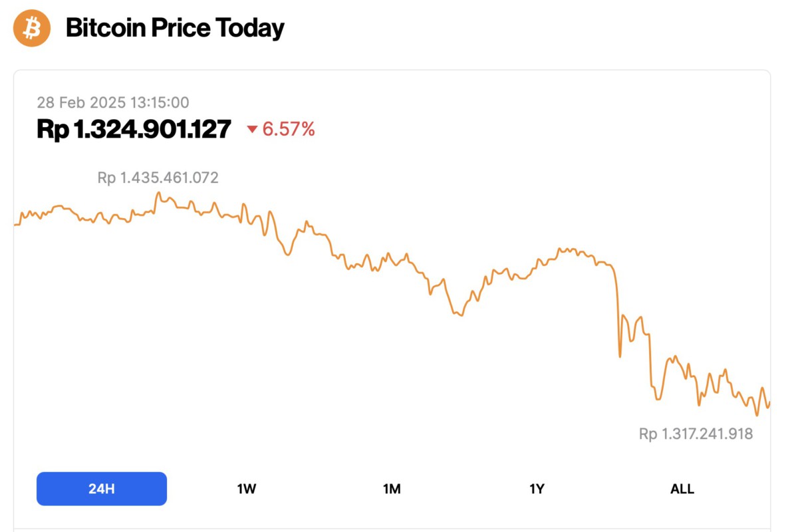The height and width of the screenshot is (532, 788).
Task: Click the chart's highest peak near Rp 1.435.461.072
Action: click(x=158, y=193)
